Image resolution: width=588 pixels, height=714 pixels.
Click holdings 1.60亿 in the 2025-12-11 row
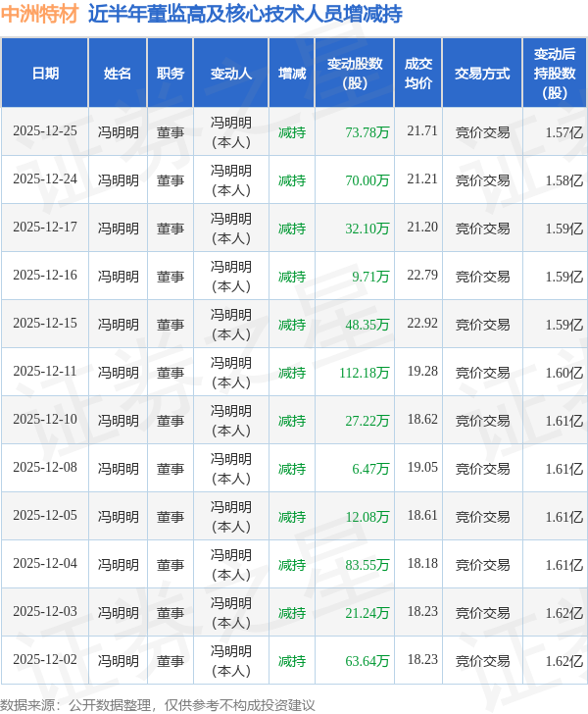564,373
